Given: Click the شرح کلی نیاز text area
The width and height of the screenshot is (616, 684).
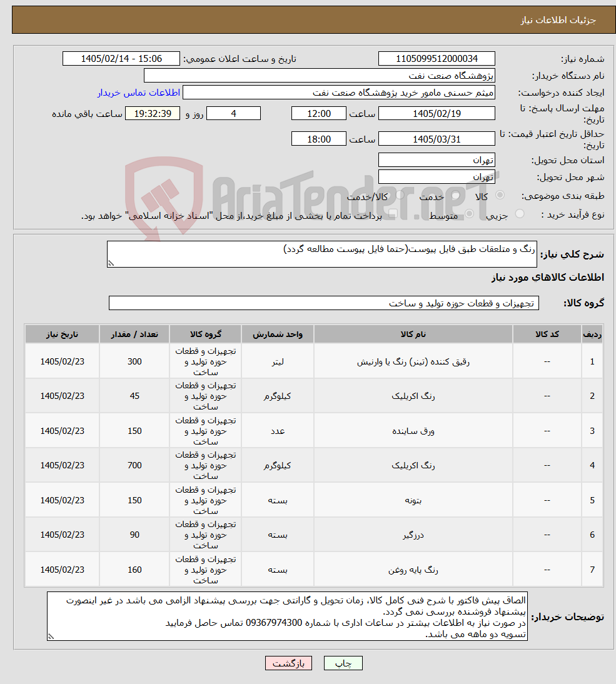Looking at the screenshot, I should coord(322,254).
